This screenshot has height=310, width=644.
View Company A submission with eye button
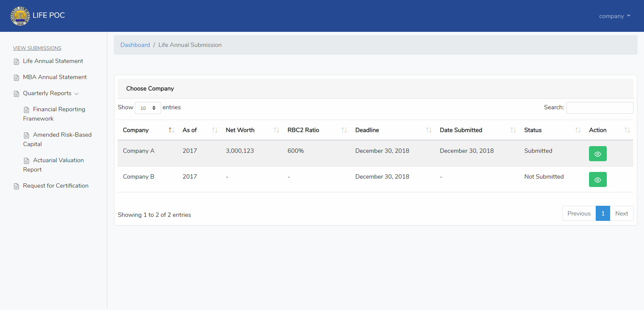pyautogui.click(x=598, y=154)
